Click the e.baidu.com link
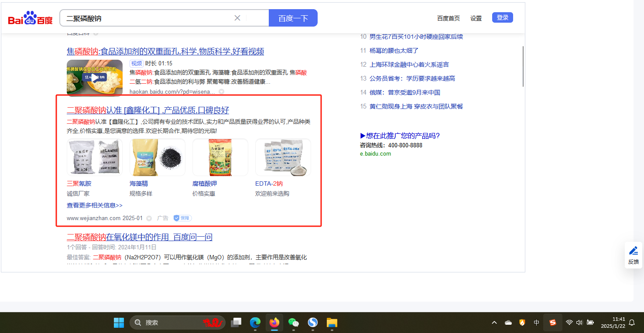The width and height of the screenshot is (644, 333). 376,153
